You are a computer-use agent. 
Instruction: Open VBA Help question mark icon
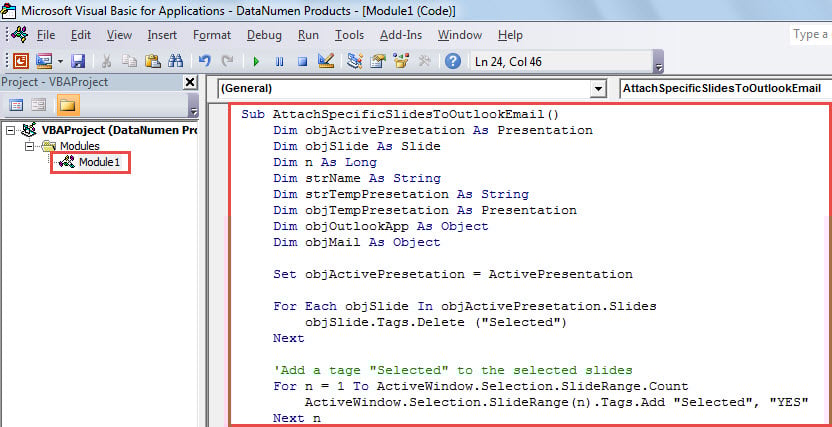(x=452, y=61)
